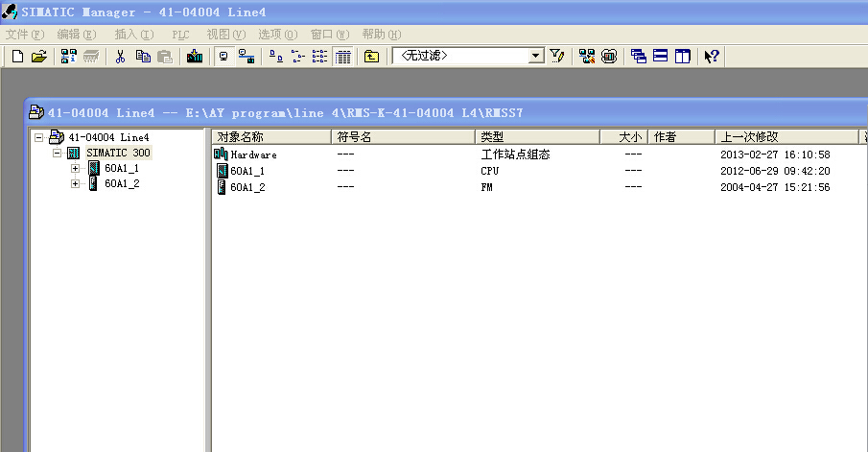Select 41-04004 Line4 in the tree

pos(108,137)
